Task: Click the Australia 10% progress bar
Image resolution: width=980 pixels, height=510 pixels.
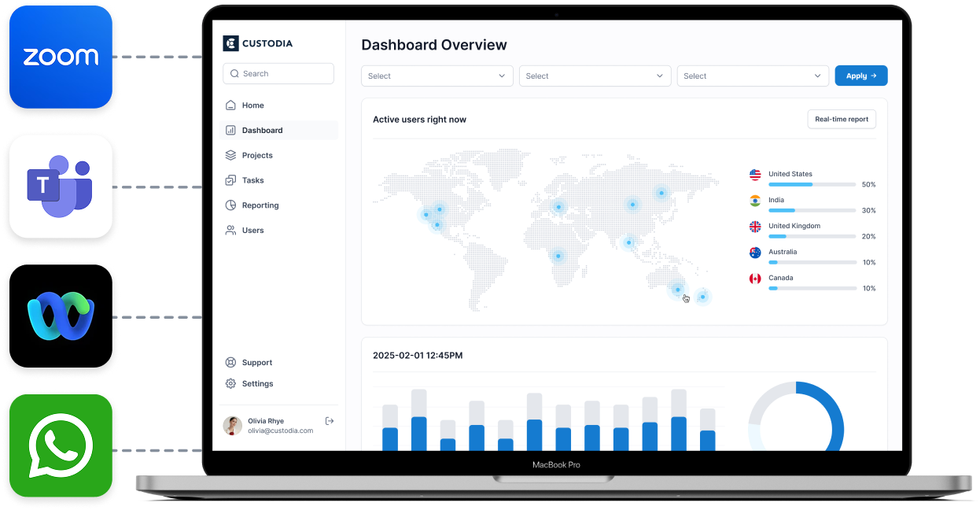Action: 812,262
